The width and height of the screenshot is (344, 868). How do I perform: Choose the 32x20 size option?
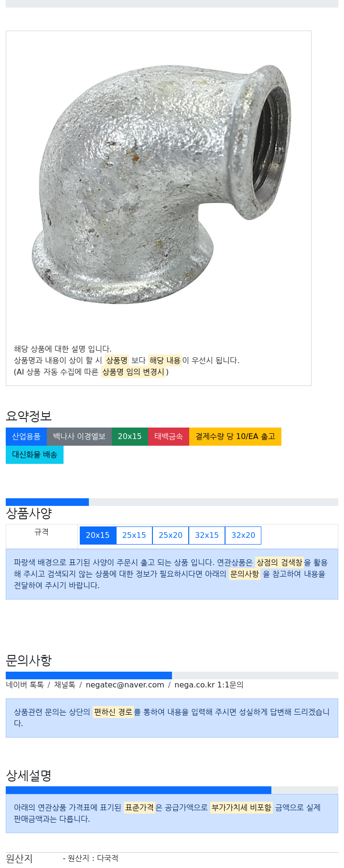click(243, 536)
